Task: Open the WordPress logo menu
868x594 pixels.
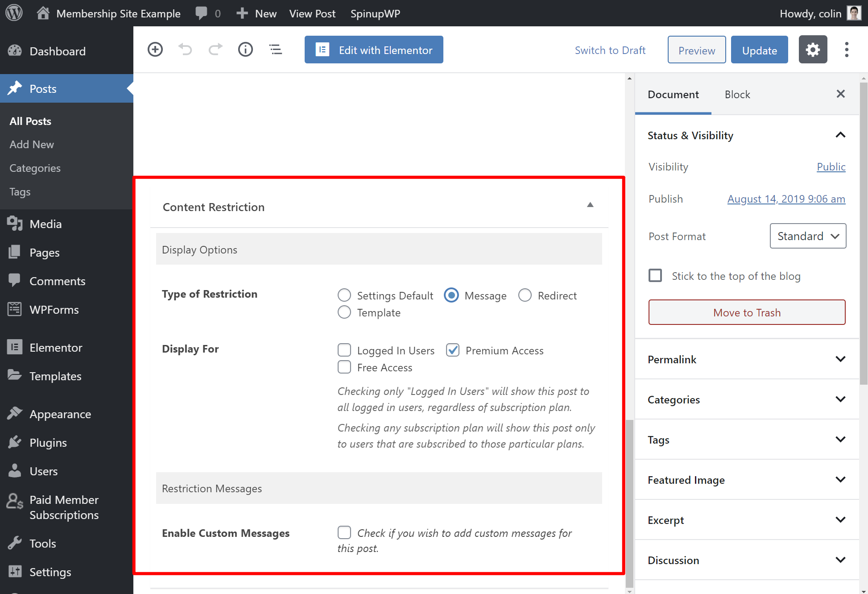Action: (14, 13)
